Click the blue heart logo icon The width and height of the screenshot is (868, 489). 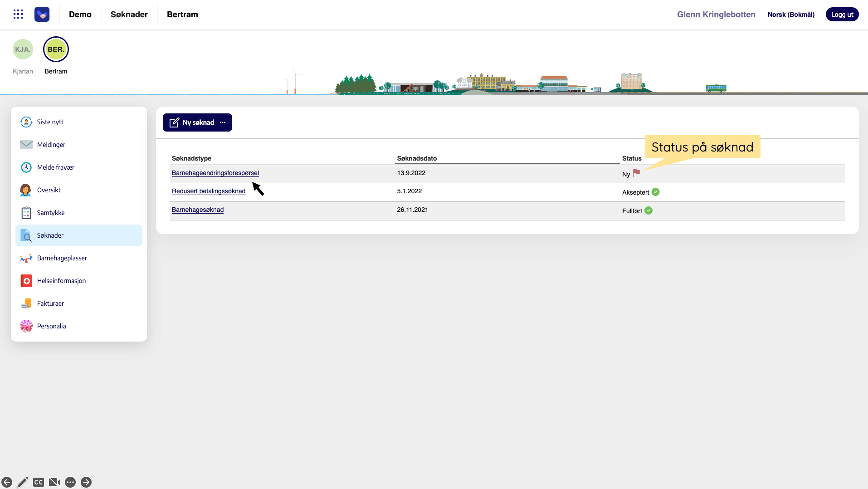tap(42, 15)
